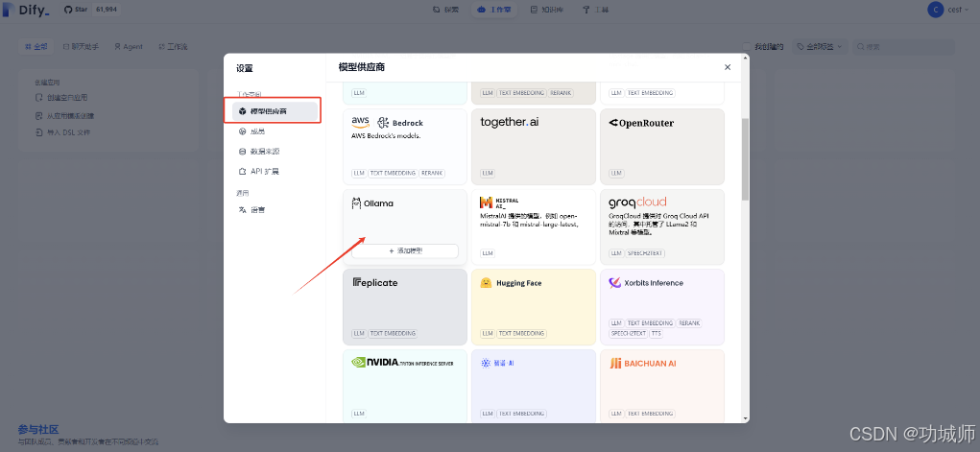Click the GitHub star count 61,994
980x452 pixels.
(x=107, y=10)
